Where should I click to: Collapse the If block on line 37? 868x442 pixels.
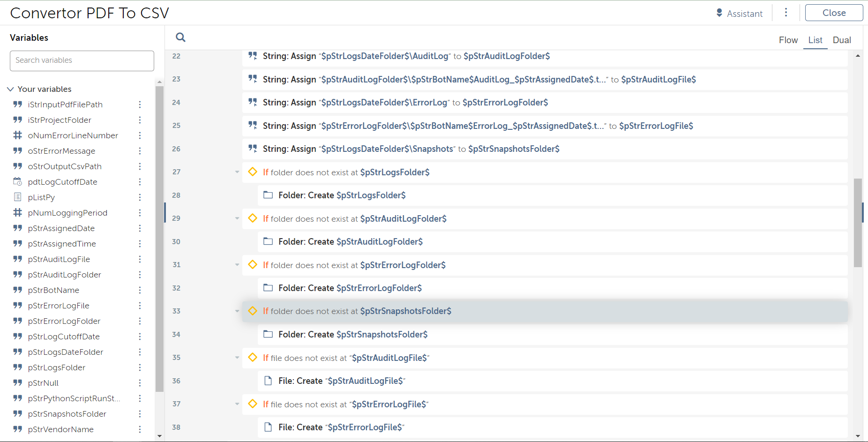237,404
